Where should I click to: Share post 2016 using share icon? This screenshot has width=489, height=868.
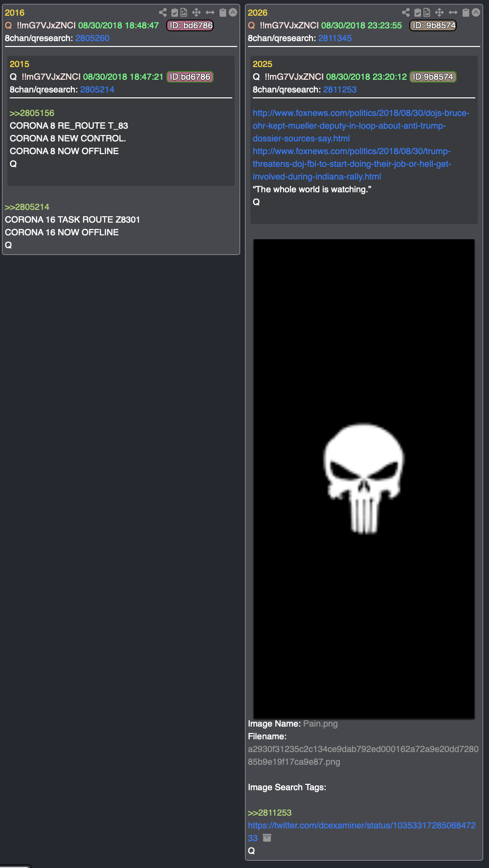[x=163, y=13]
